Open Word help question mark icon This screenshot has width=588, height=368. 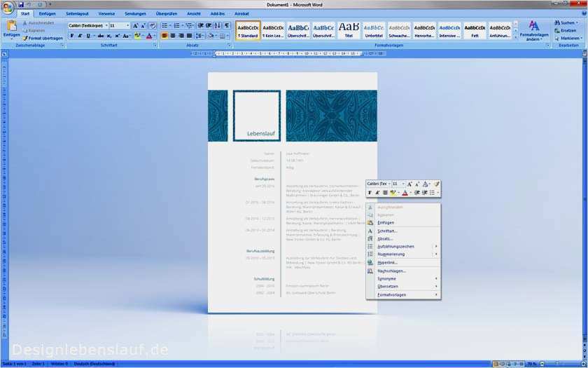(584, 13)
